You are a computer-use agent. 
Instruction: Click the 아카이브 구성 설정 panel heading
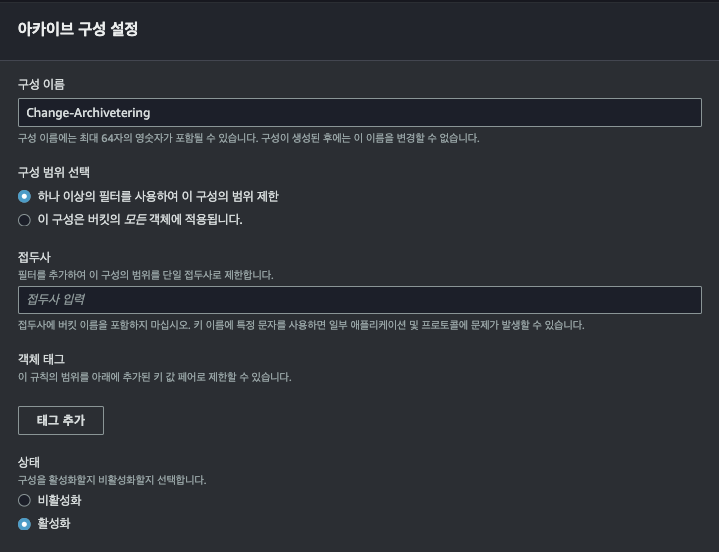click(x=78, y=30)
